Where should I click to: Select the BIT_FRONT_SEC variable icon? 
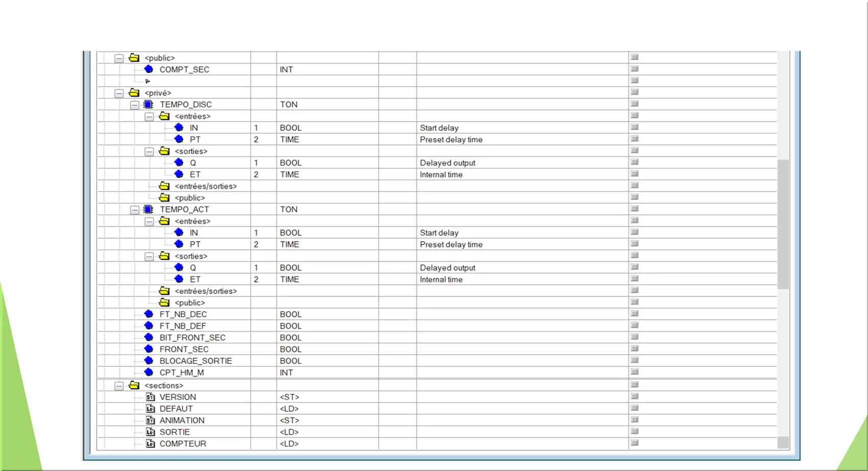pos(149,337)
